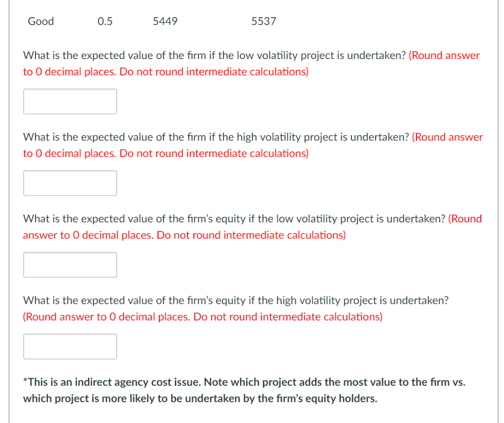Click the answer box for high volatility firm value
504x423 pixels.
69,183
